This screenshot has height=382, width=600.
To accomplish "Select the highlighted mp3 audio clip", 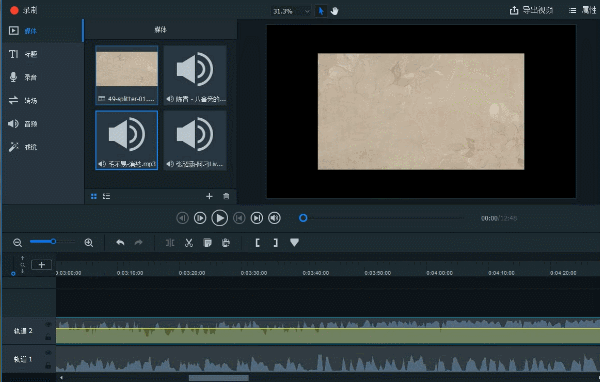I will click(x=127, y=140).
